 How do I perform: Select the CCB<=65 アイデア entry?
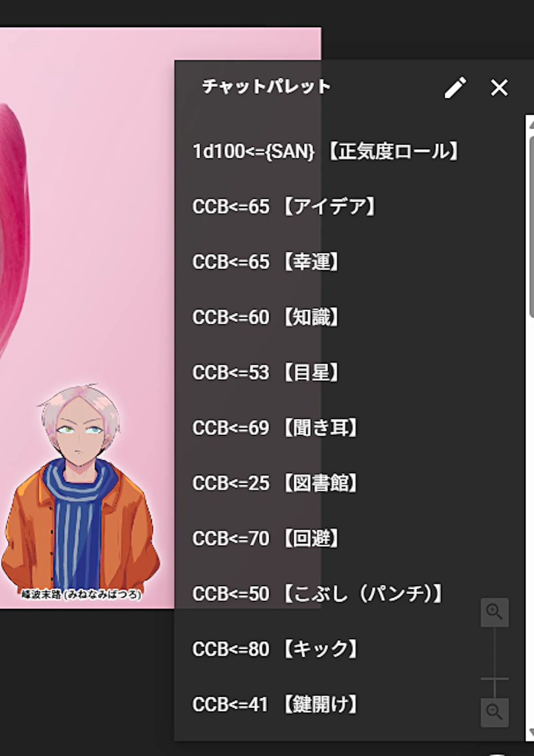[x=349, y=207]
